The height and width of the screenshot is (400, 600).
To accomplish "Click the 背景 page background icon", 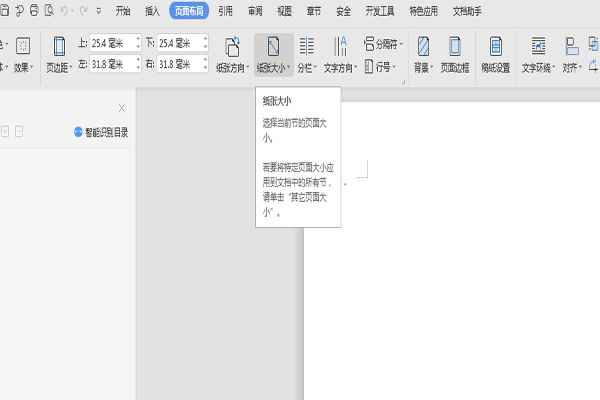I will click(423, 46).
